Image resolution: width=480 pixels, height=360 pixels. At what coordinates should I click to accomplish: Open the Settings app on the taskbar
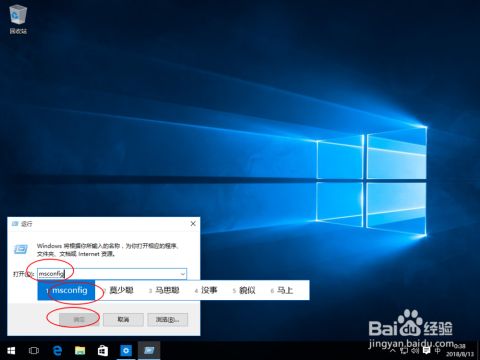(126, 351)
